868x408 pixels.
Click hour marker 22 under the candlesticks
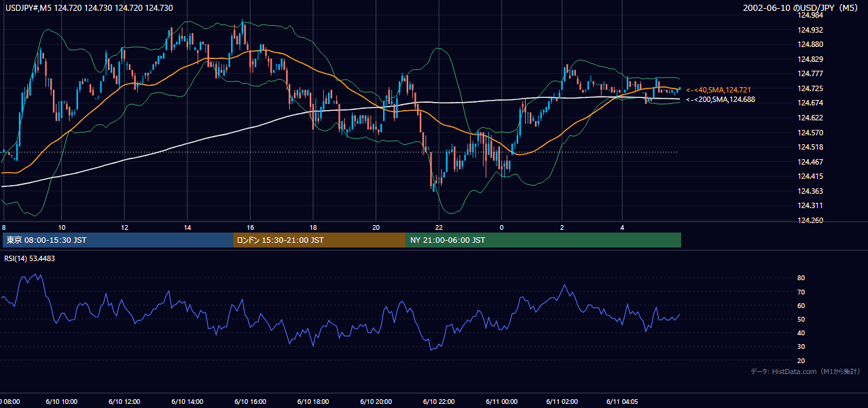click(x=439, y=227)
